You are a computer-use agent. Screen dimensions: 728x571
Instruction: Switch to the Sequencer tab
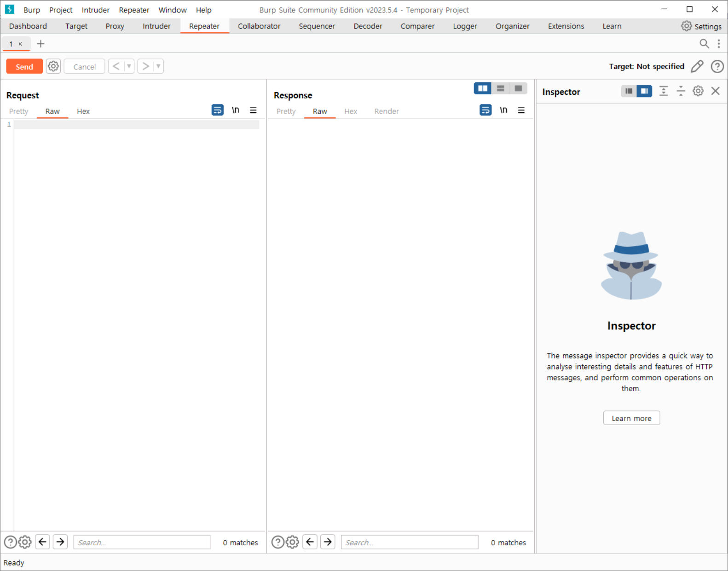coord(317,26)
